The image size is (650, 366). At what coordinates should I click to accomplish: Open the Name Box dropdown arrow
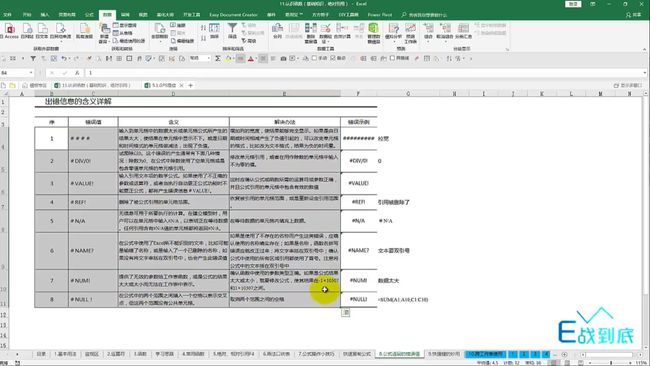click(x=31, y=73)
